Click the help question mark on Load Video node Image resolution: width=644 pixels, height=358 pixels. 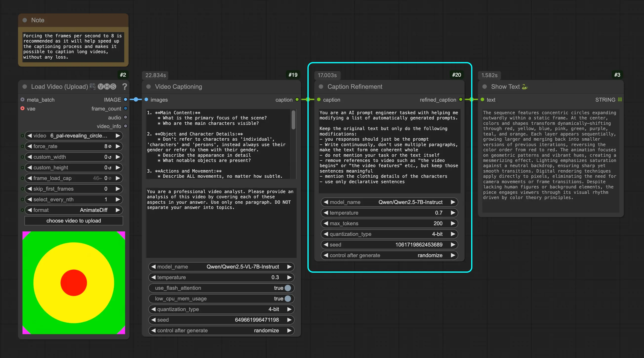[124, 87]
